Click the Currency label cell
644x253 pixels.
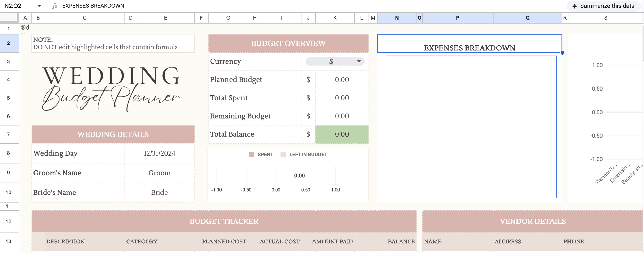tap(255, 61)
